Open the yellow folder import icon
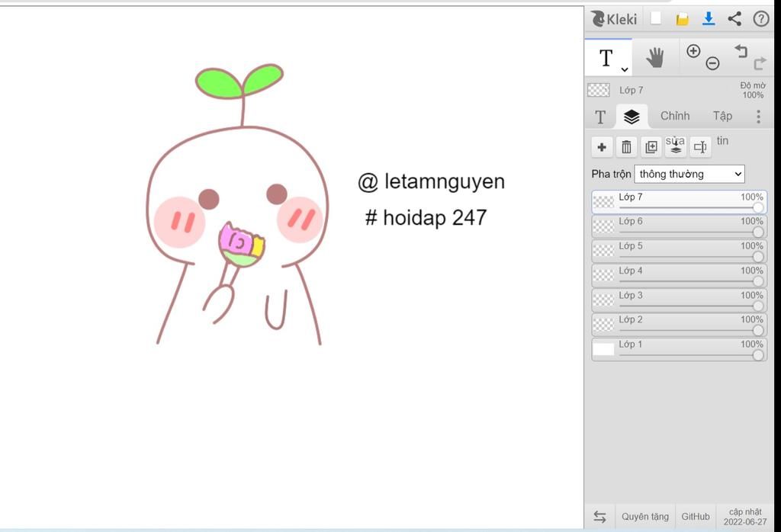 [682, 19]
